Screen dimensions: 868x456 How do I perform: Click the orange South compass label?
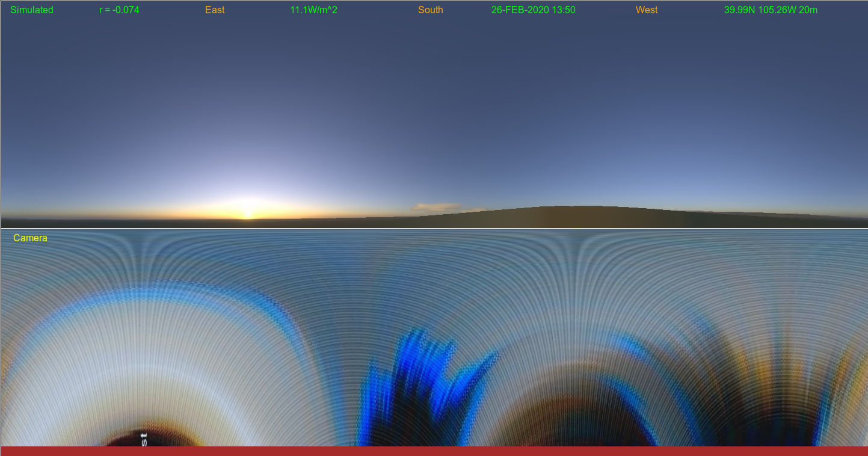(x=431, y=10)
